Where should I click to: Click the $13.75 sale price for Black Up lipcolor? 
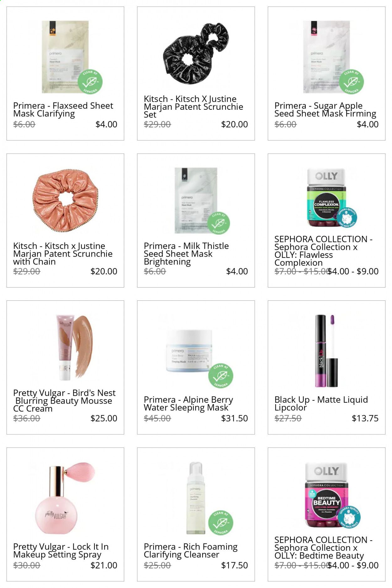[x=365, y=418]
